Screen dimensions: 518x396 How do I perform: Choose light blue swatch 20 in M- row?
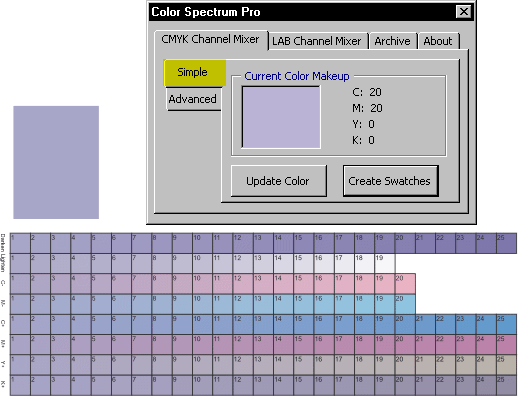point(405,304)
